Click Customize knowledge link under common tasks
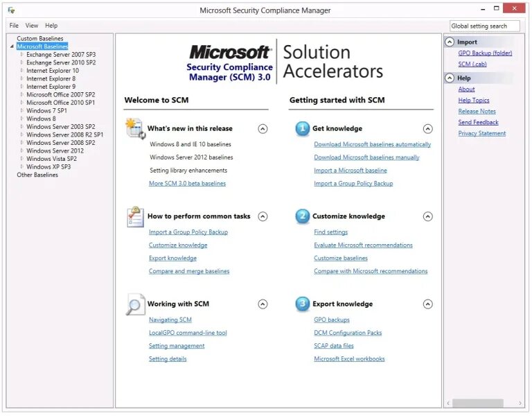The width and height of the screenshot is (532, 416). [178, 245]
